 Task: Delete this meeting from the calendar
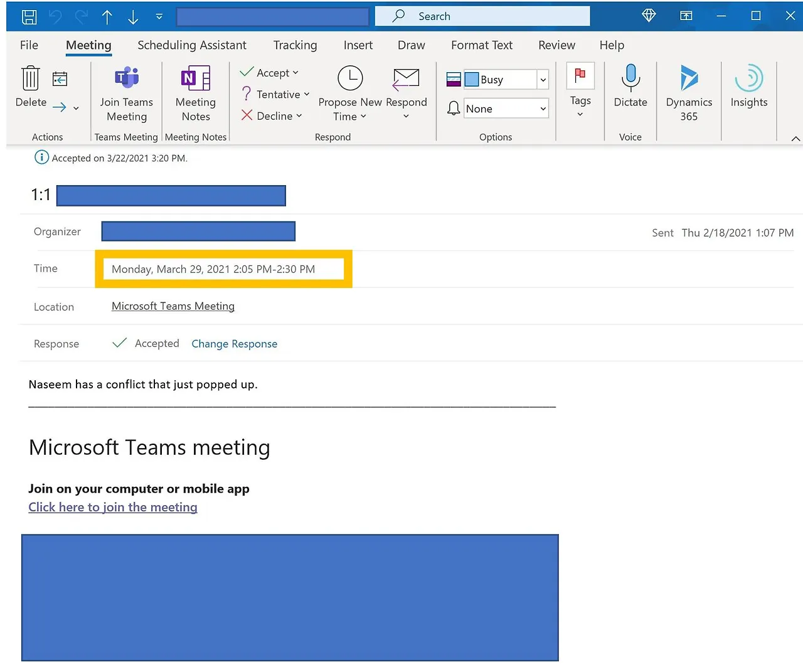coord(30,87)
